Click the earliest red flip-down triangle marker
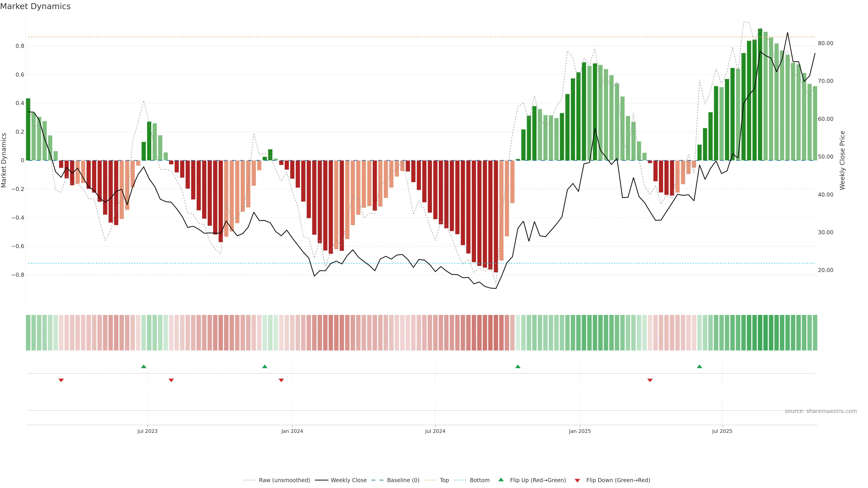 click(x=61, y=380)
